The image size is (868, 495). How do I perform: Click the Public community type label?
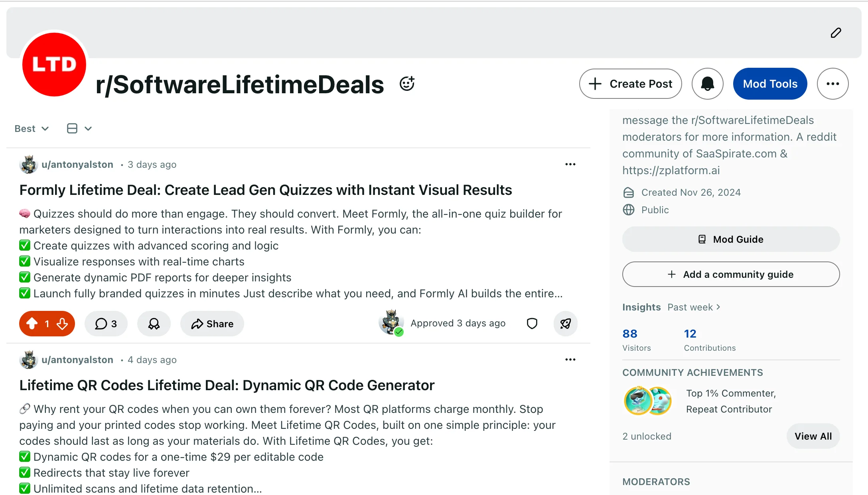(x=655, y=210)
